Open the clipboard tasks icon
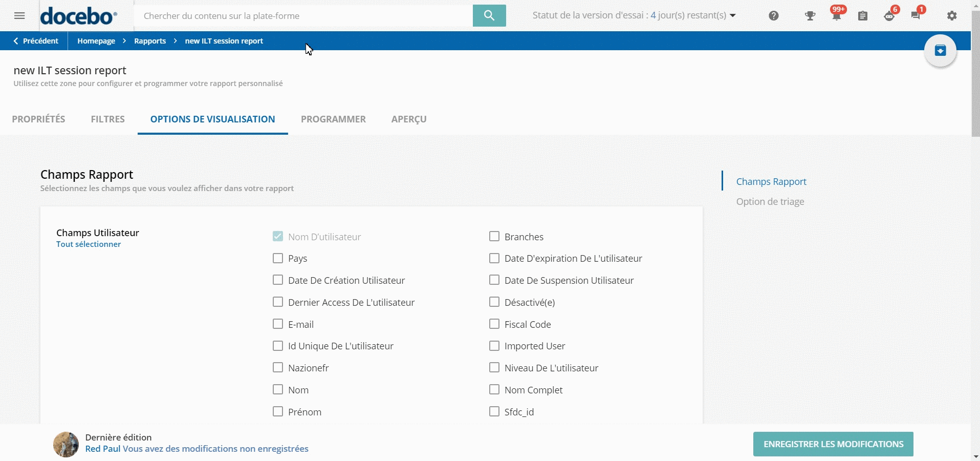The height and width of the screenshot is (461, 980). (863, 16)
